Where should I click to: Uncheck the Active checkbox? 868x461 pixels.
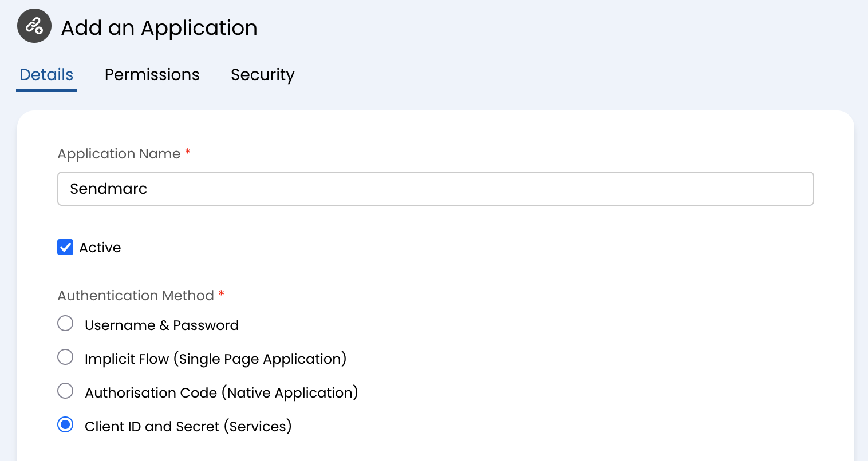[65, 247]
